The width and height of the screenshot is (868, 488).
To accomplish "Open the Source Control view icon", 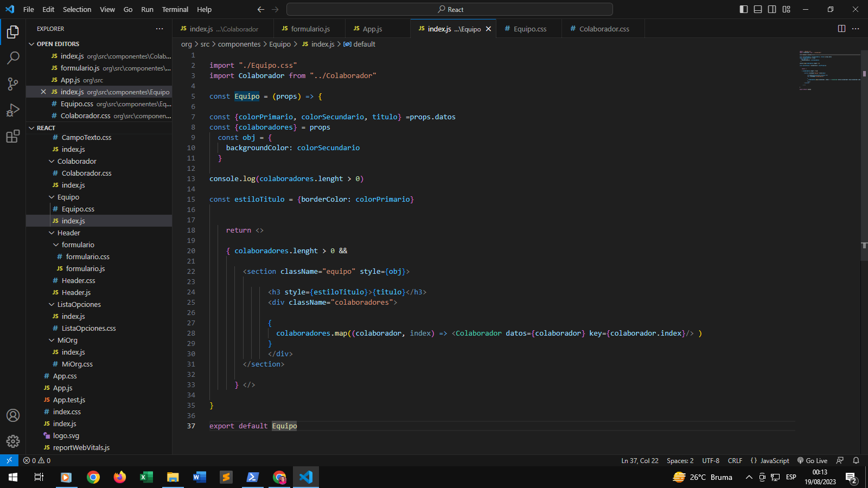I will click(13, 84).
